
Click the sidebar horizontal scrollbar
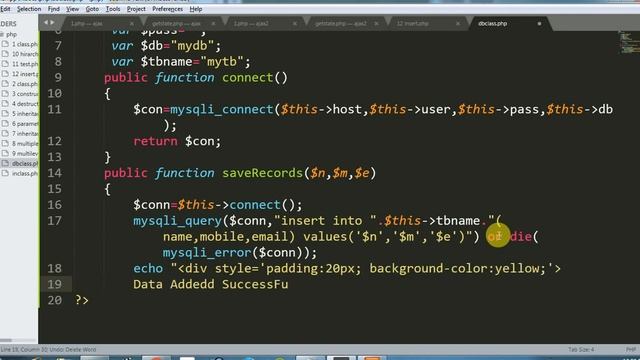(6, 340)
